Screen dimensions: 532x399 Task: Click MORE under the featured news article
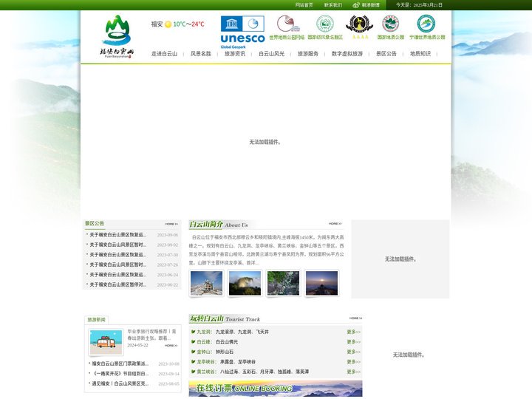[171, 345]
